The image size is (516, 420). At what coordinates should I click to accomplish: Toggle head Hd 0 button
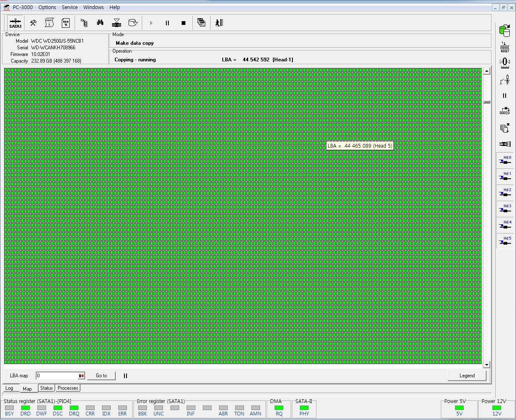click(505, 160)
